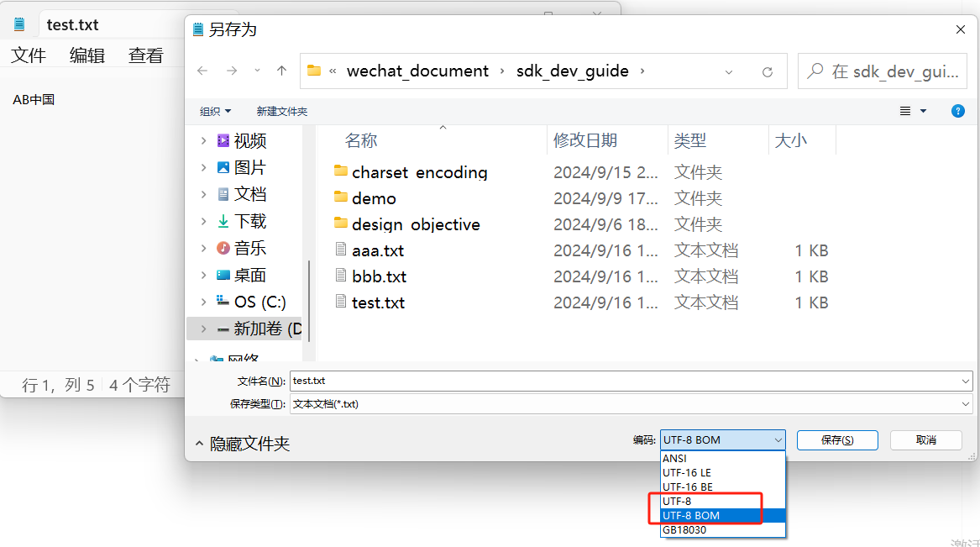The height and width of the screenshot is (547, 980).
Task: Expand the 桌面 chevron in the sidebar
Action: 203,275
